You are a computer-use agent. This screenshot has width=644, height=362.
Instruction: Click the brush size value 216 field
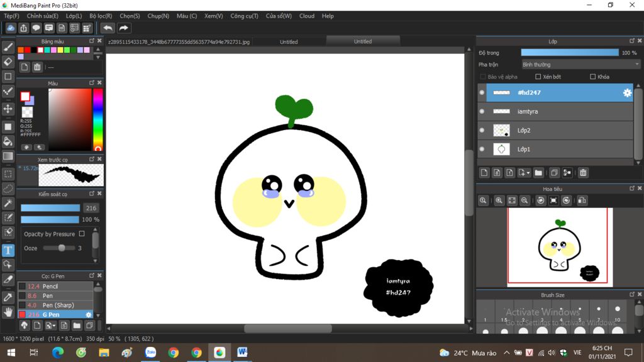(91, 208)
